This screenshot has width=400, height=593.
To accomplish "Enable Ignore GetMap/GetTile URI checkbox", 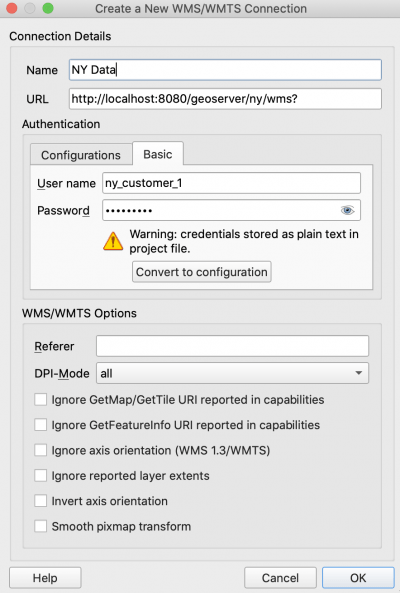I will (x=40, y=399).
